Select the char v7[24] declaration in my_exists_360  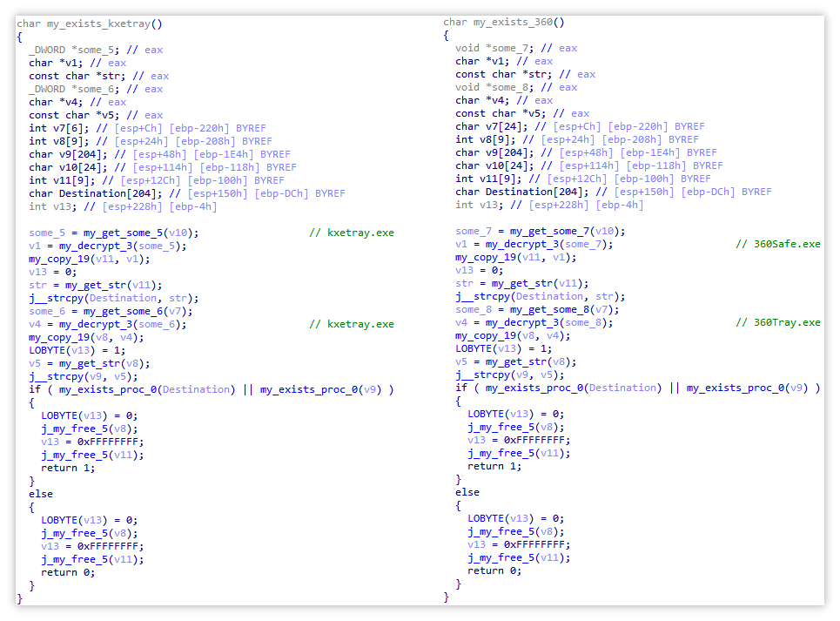480,126
